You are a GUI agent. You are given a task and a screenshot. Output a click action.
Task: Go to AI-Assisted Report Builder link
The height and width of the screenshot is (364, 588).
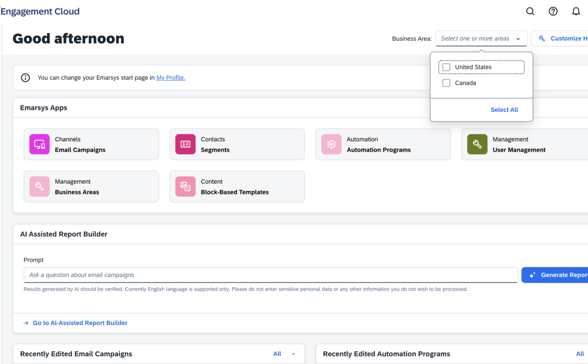coord(79,323)
